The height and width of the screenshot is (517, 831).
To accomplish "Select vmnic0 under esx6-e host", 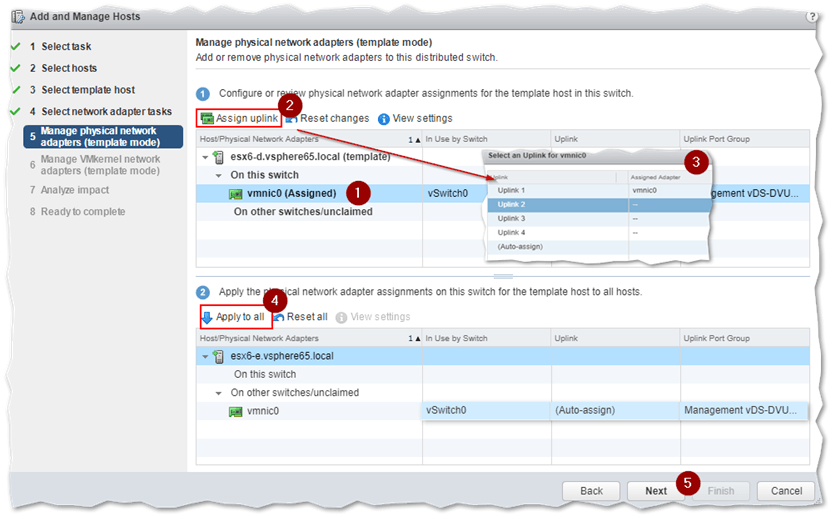I will (x=263, y=411).
